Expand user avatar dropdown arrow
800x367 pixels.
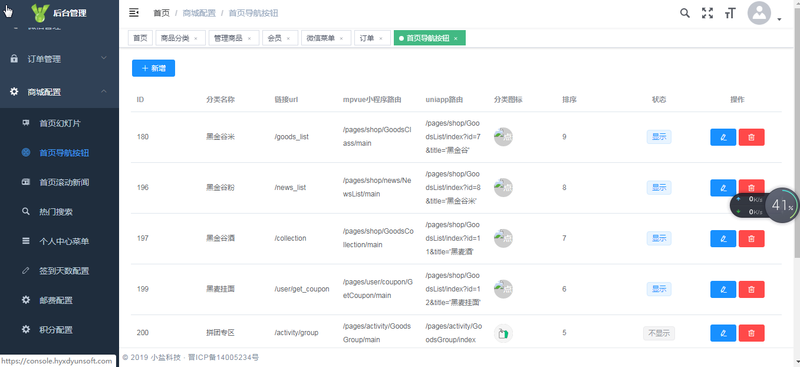[x=779, y=19]
